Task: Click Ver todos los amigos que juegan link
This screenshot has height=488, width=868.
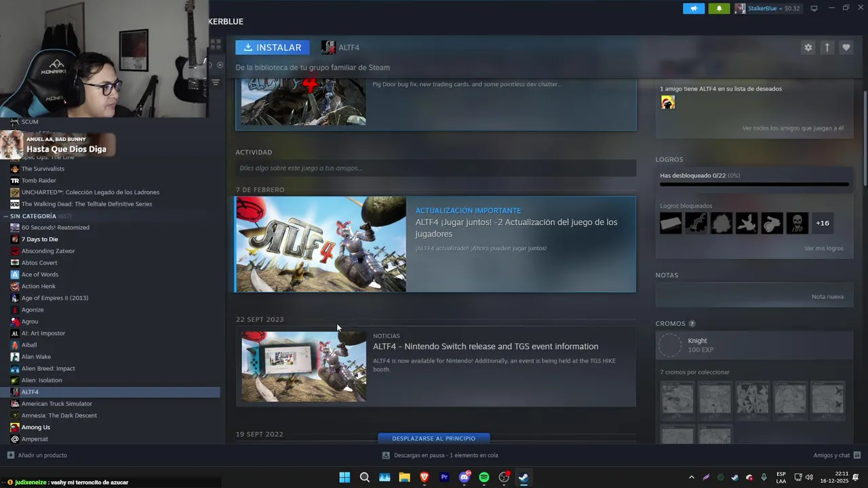Action: pyautogui.click(x=793, y=128)
